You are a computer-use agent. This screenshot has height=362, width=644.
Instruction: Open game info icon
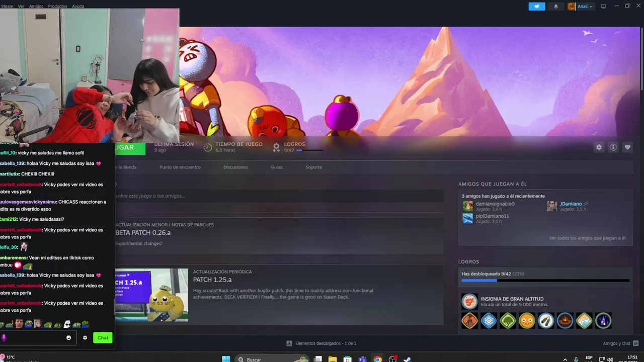pyautogui.click(x=613, y=147)
